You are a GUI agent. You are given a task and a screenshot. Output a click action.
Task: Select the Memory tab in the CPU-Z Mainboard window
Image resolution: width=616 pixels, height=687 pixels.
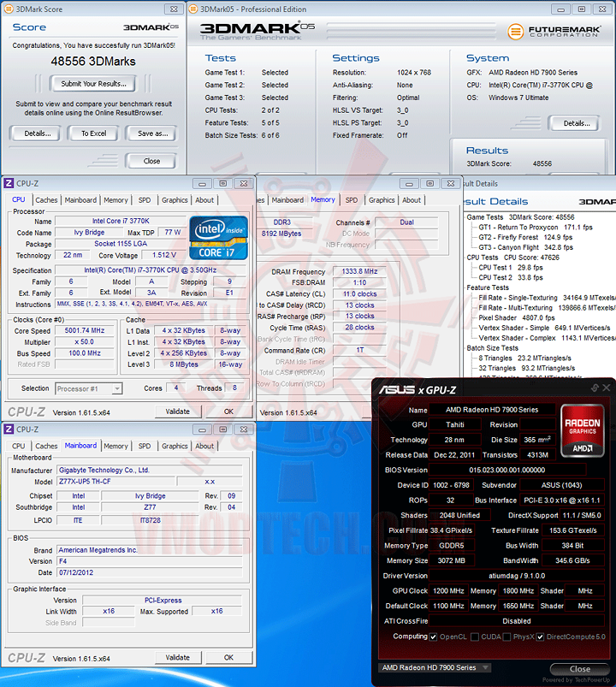tap(115, 446)
